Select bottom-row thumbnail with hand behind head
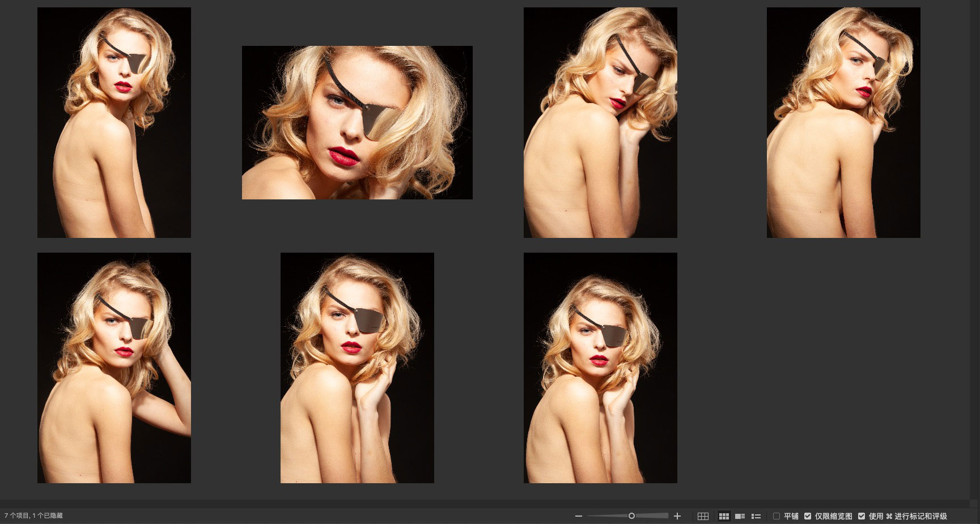 pyautogui.click(x=114, y=368)
